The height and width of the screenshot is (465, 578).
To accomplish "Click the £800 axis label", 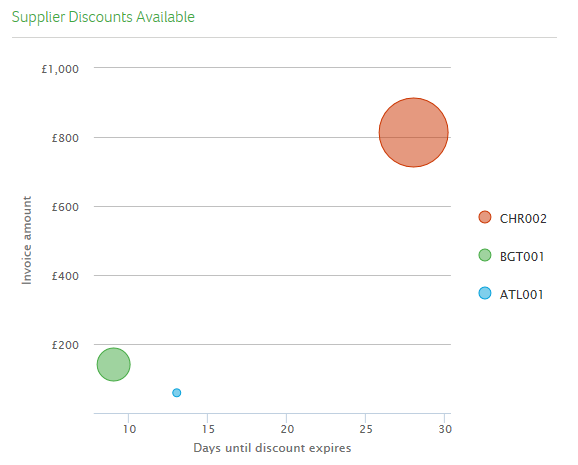I will (x=65, y=138).
